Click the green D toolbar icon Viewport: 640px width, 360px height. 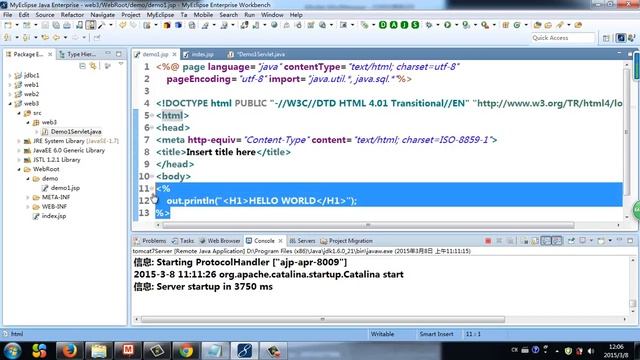pyautogui.click(x=382, y=25)
